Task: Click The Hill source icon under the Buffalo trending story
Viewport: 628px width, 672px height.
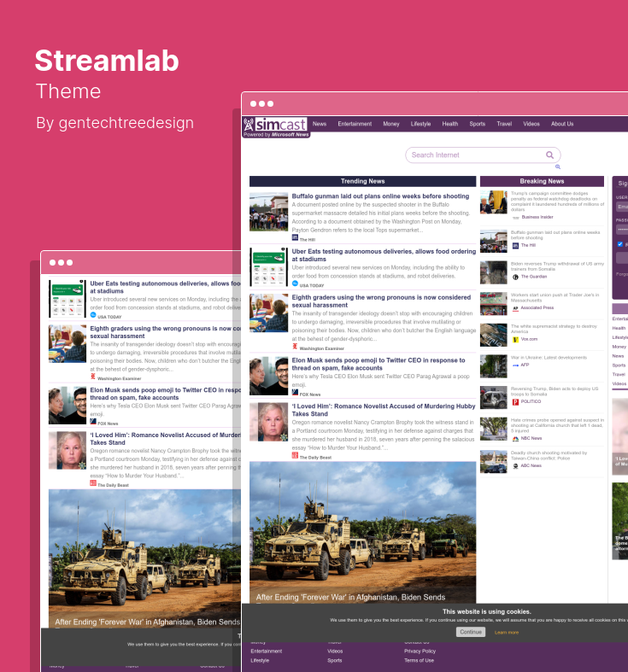Action: pyautogui.click(x=295, y=237)
